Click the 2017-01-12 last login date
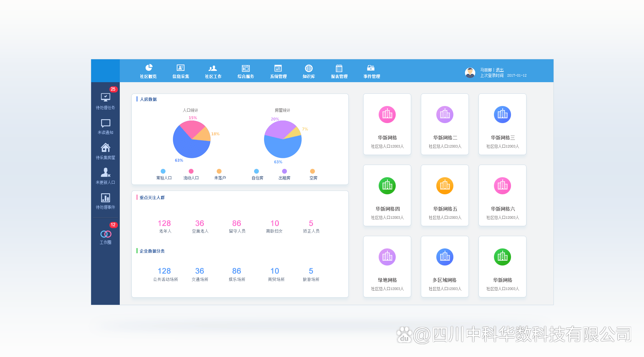The width and height of the screenshot is (644, 357). 517,75
